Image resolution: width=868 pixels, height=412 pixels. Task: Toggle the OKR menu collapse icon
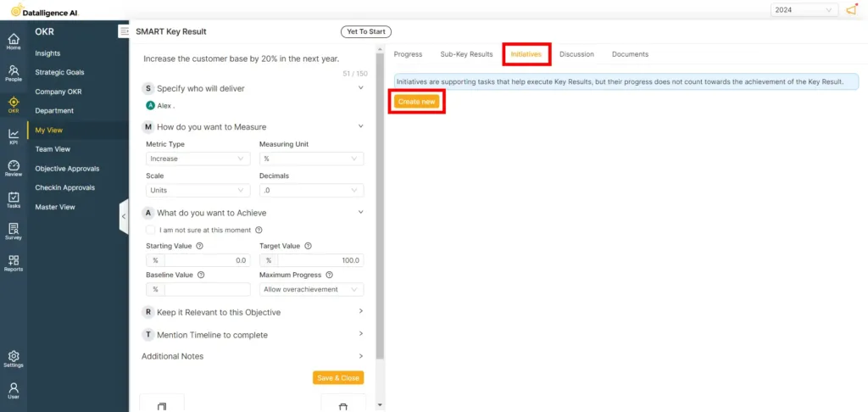(x=124, y=31)
